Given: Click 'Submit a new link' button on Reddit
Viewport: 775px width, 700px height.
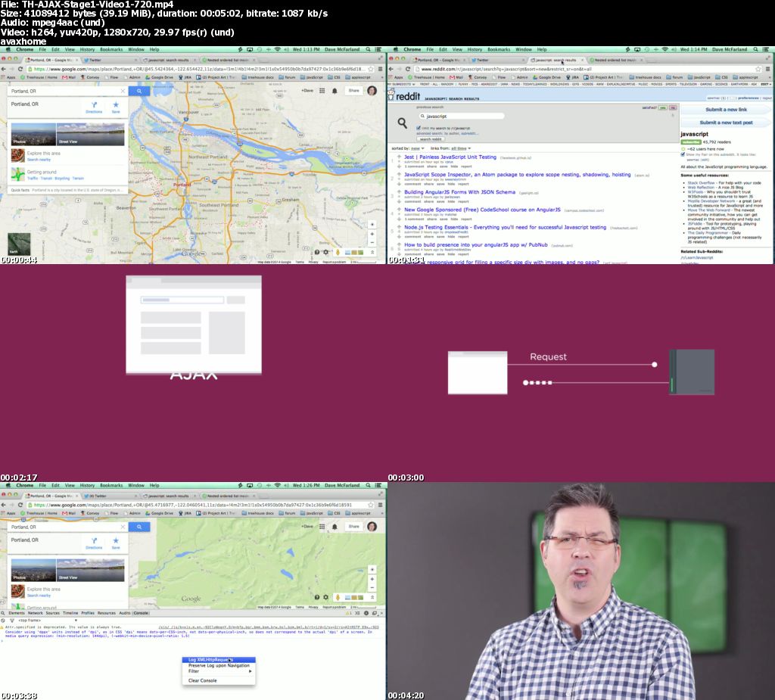Looking at the screenshot, I should [726, 110].
